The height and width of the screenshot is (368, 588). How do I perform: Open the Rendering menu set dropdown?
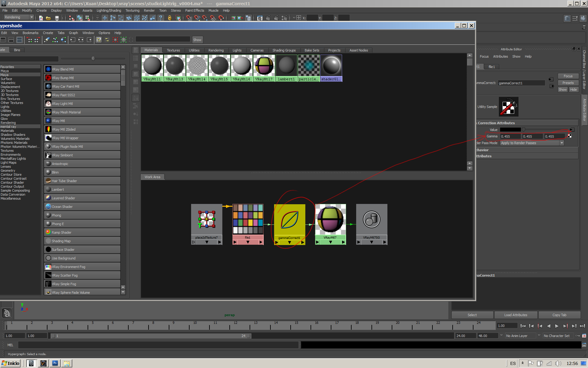point(19,17)
